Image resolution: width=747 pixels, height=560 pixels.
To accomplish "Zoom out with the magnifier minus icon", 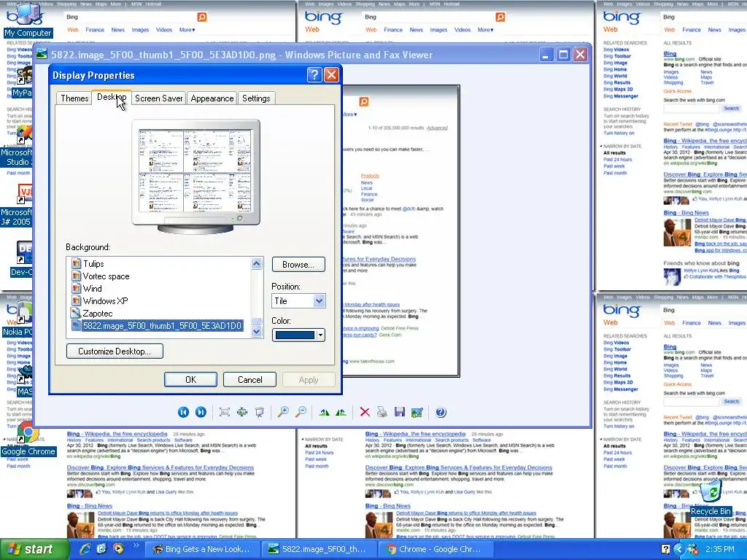I will click(301, 413).
